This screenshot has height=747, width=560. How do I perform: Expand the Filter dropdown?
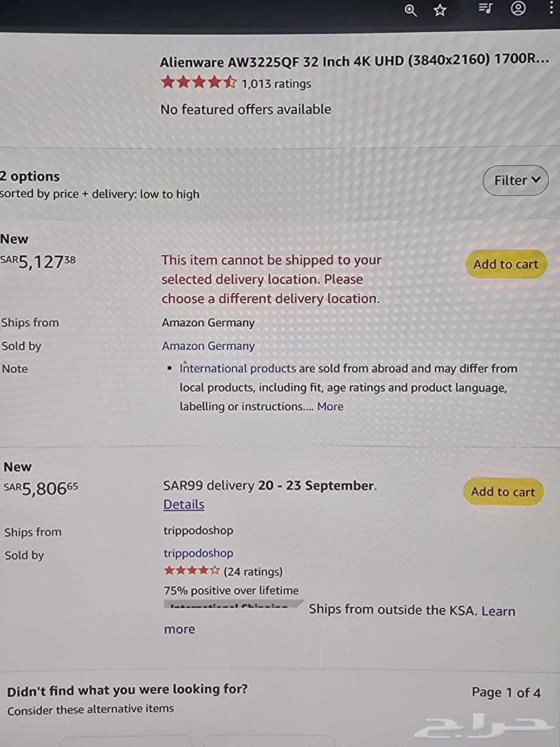[516, 181]
